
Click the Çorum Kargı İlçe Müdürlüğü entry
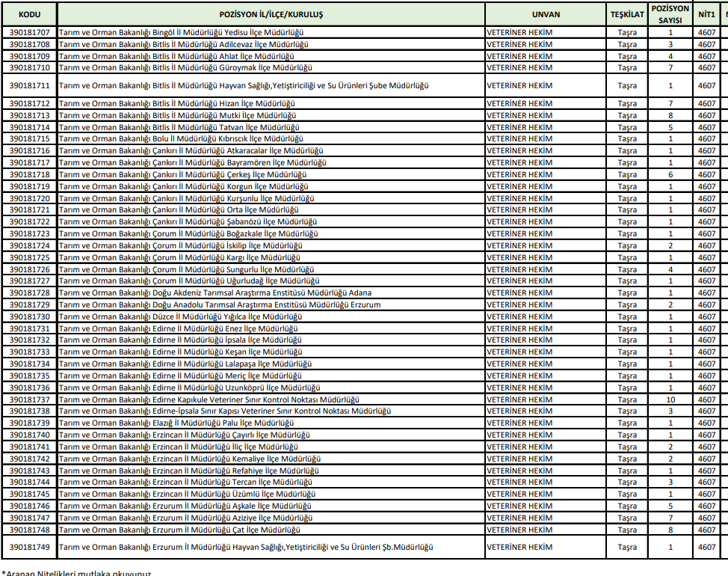179,258
